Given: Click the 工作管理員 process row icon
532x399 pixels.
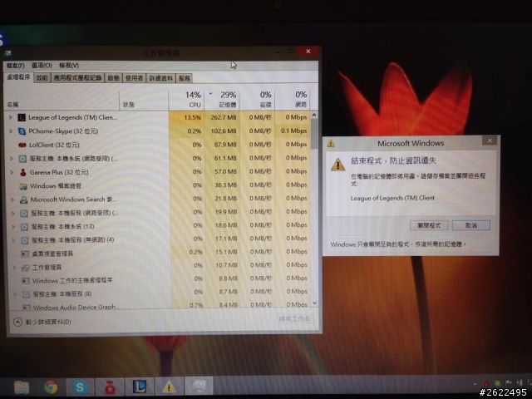Looking at the screenshot, I should tap(26, 268).
